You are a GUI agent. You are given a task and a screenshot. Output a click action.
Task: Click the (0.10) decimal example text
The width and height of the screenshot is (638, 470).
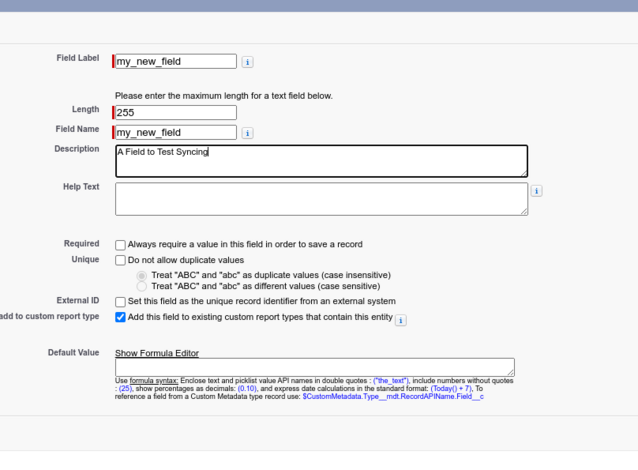(x=247, y=389)
